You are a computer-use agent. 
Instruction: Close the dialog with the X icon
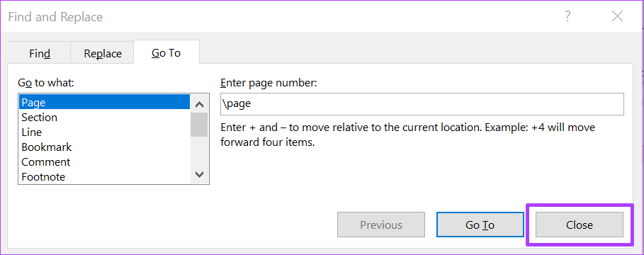click(x=617, y=16)
